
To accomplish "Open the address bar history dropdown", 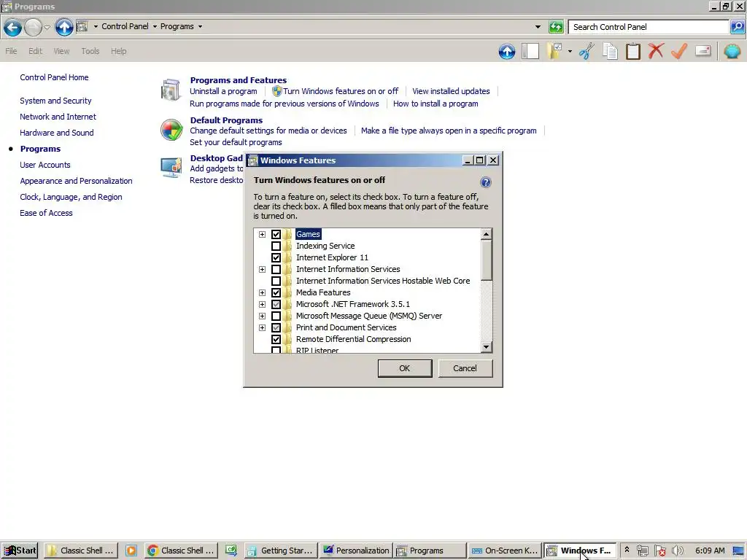I will 538,27.
